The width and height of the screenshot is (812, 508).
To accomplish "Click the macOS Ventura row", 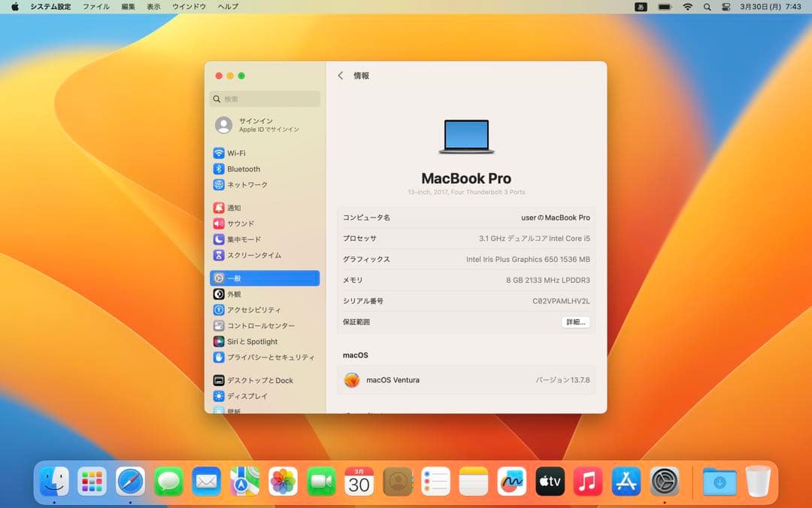I will pyautogui.click(x=466, y=380).
